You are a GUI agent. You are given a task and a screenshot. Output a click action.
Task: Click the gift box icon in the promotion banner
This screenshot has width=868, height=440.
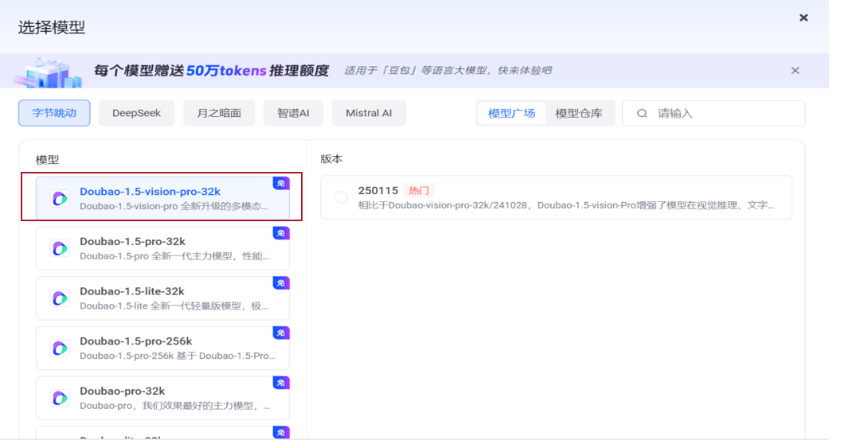click(48, 72)
